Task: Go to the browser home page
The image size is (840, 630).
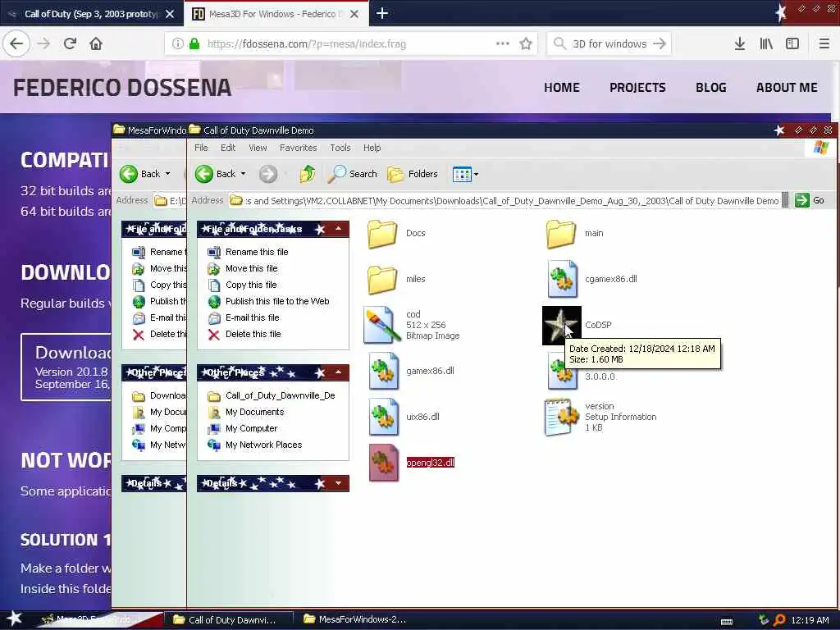Action: [96, 43]
